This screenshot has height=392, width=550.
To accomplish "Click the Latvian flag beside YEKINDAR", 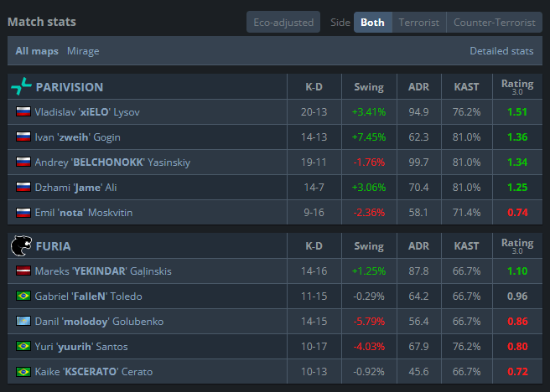I will click(x=23, y=271).
